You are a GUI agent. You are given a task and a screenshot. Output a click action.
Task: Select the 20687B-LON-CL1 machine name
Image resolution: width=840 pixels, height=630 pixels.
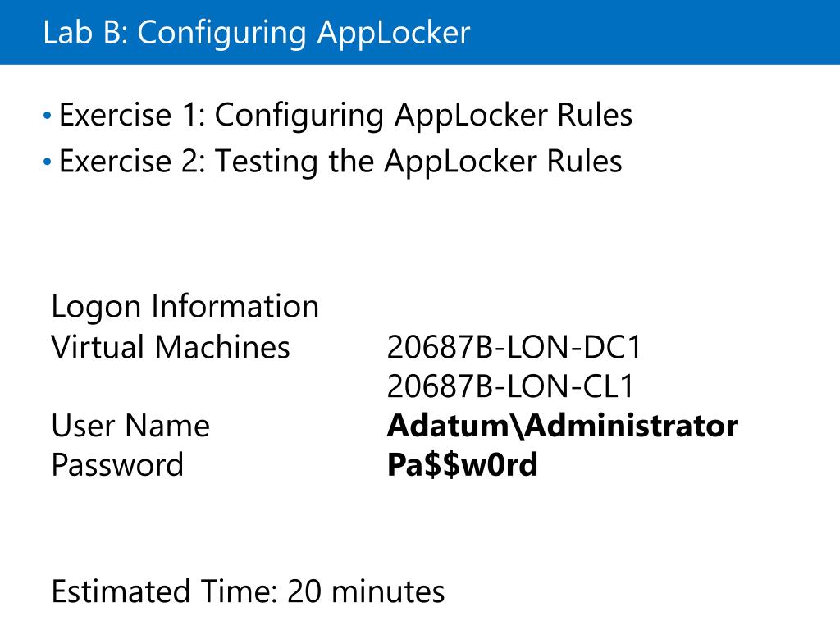point(510,386)
